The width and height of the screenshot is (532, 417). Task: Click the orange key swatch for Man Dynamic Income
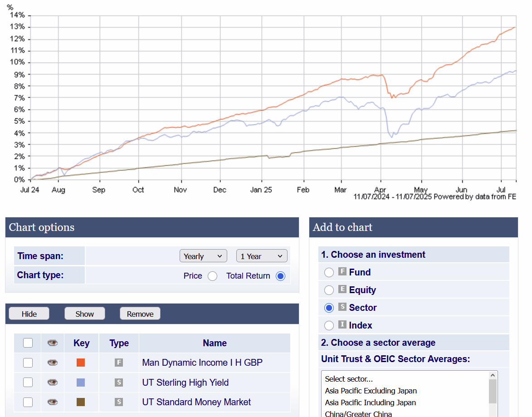81,363
